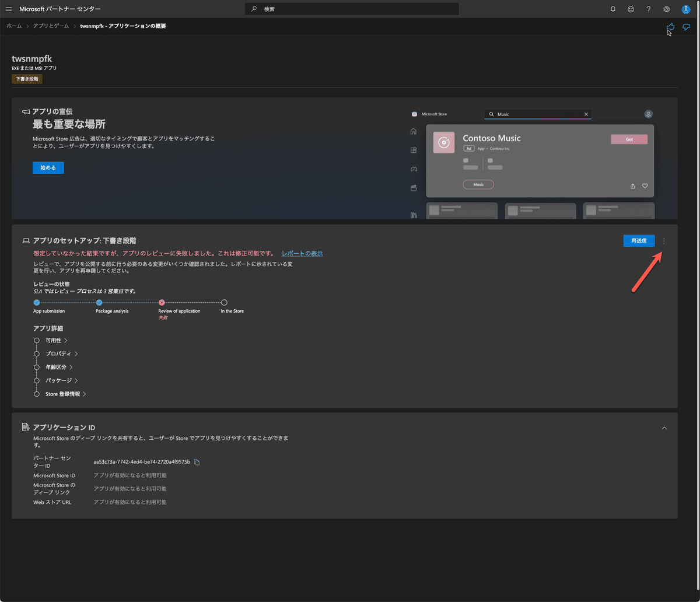Copy the Partner Center ID using copy icon
700x602 pixels.
[x=197, y=461]
